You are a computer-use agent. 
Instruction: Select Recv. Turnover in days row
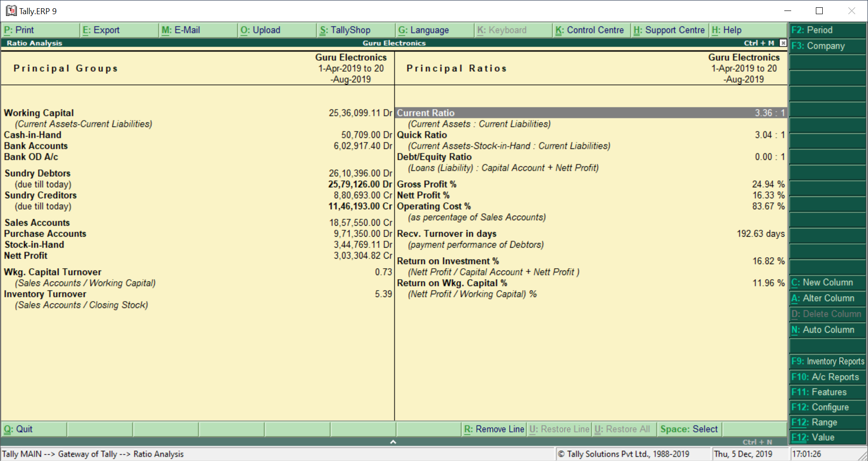click(591, 233)
